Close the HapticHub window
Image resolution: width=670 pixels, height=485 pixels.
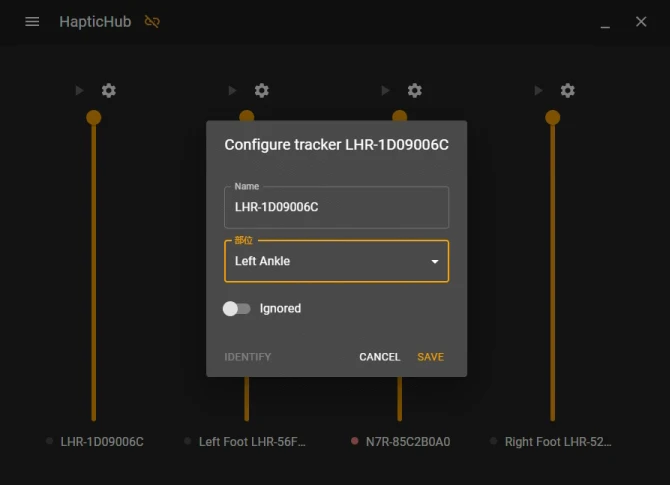point(641,21)
